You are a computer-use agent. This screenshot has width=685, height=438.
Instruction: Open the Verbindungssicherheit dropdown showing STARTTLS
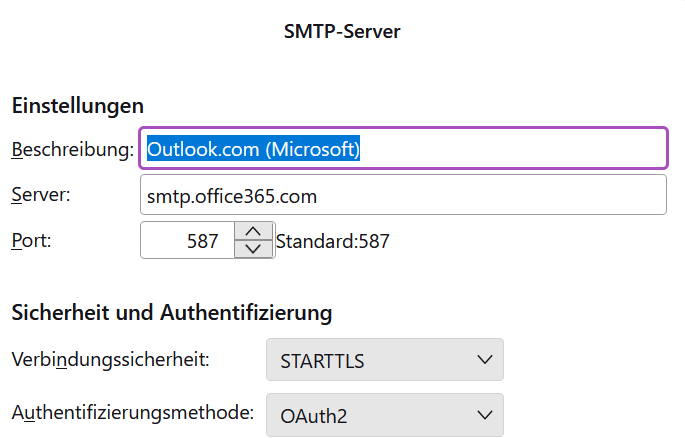(x=384, y=359)
